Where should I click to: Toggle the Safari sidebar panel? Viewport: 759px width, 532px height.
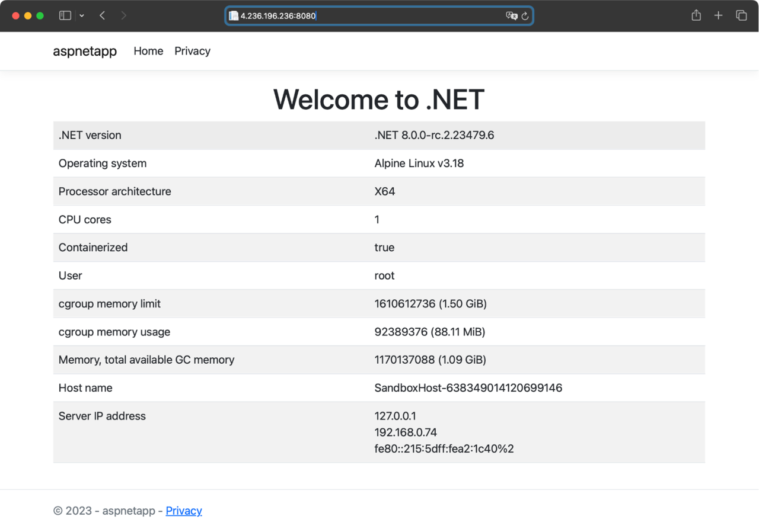[x=65, y=16]
